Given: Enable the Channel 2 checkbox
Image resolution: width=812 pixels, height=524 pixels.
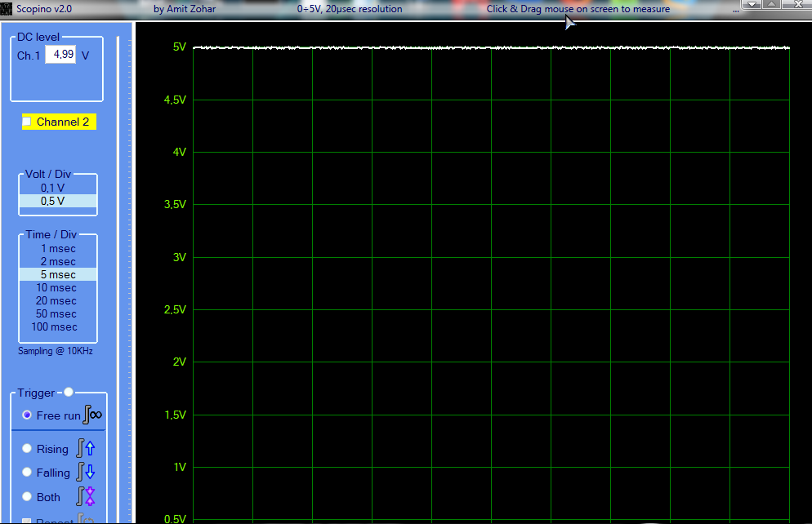Looking at the screenshot, I should (27, 122).
